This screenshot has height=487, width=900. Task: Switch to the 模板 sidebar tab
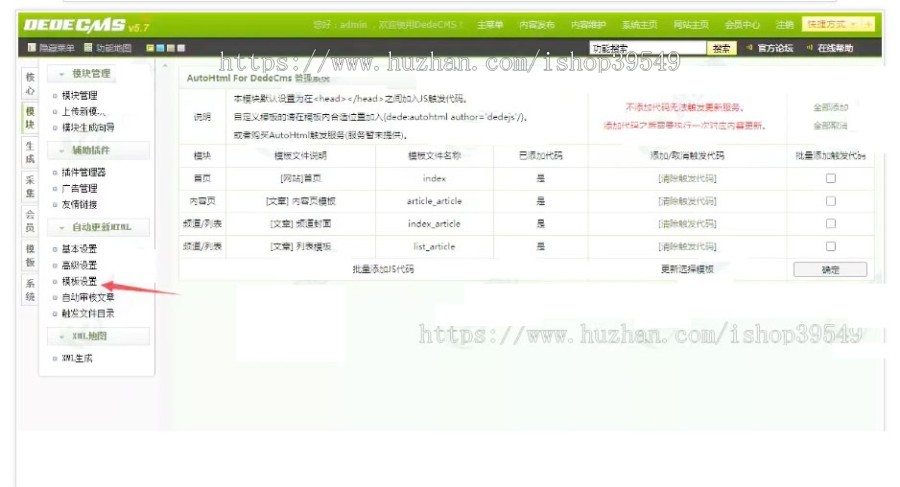pyautogui.click(x=30, y=256)
